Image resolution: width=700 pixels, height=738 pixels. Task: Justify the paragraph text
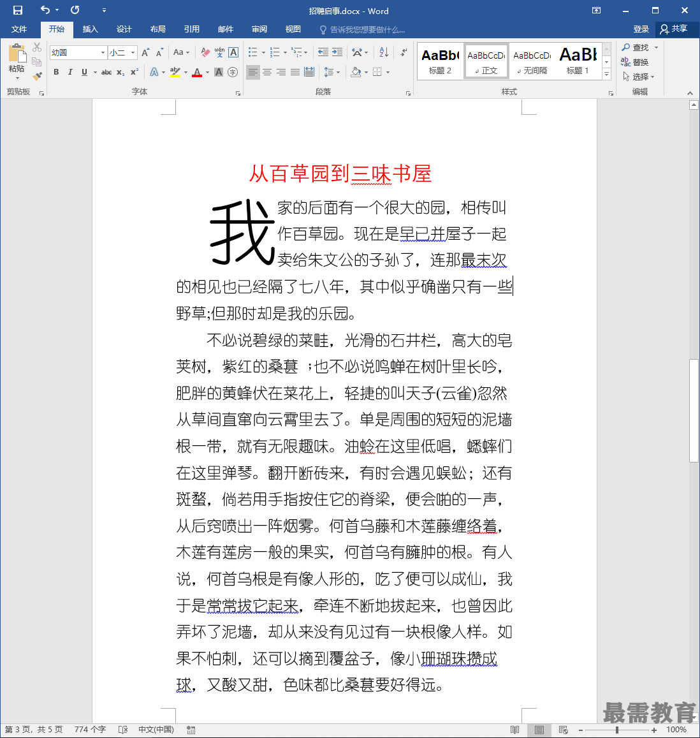coord(295,73)
